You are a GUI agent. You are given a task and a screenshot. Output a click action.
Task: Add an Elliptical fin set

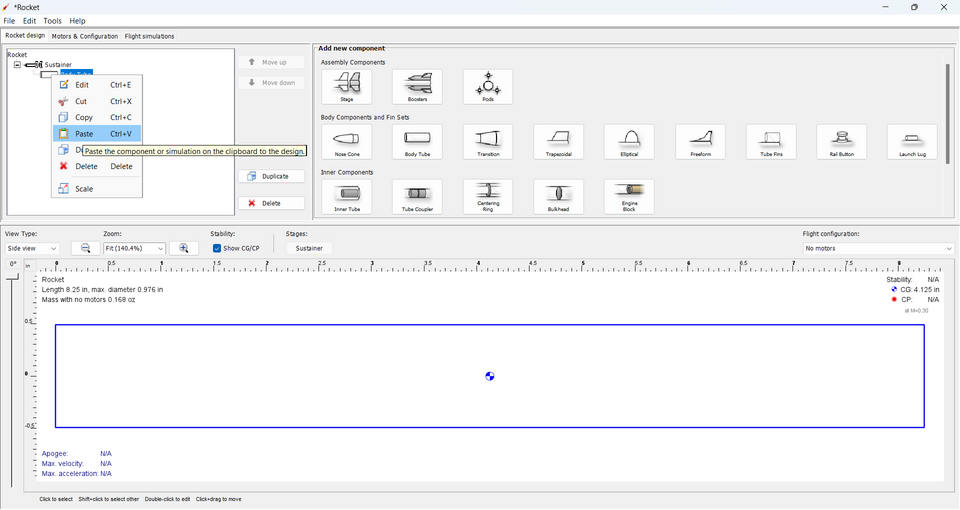point(629,142)
